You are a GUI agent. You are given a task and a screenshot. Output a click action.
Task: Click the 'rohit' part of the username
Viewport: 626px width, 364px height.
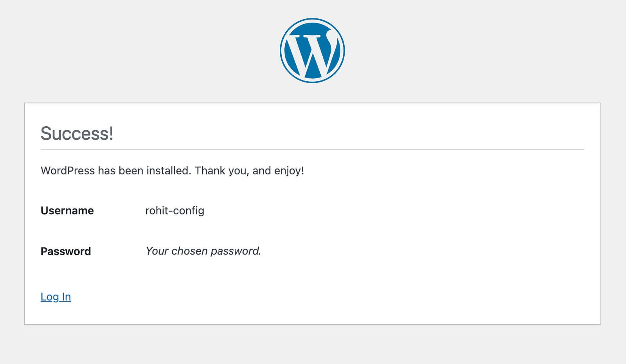[156, 211]
